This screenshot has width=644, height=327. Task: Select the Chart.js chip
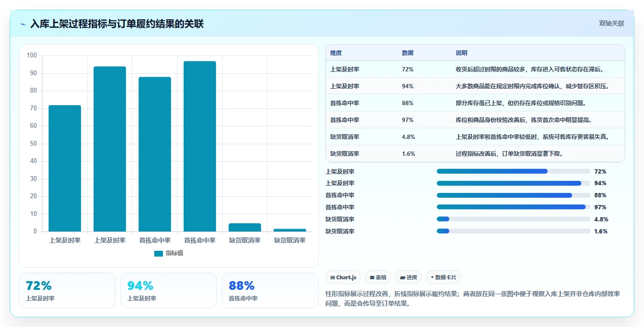[343, 277]
